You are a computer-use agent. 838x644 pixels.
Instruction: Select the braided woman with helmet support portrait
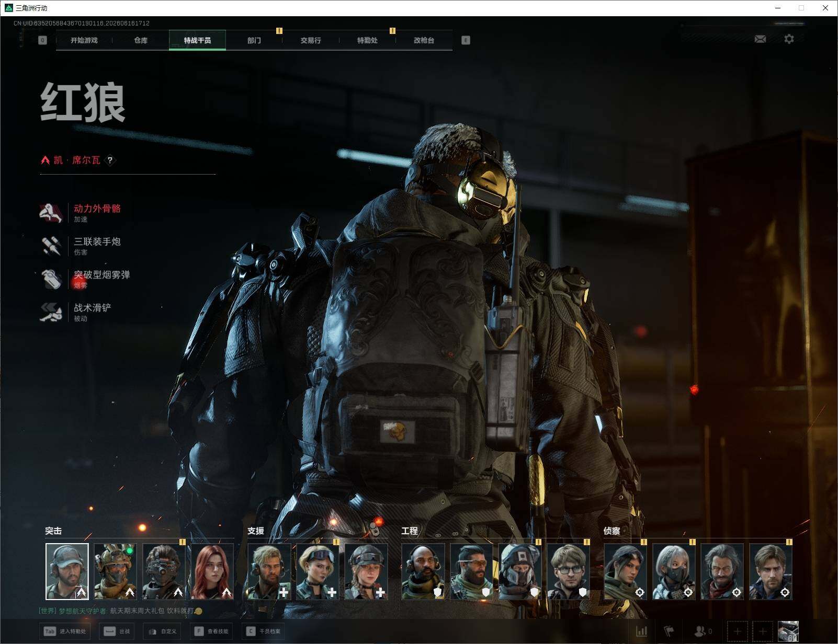[x=366, y=571]
